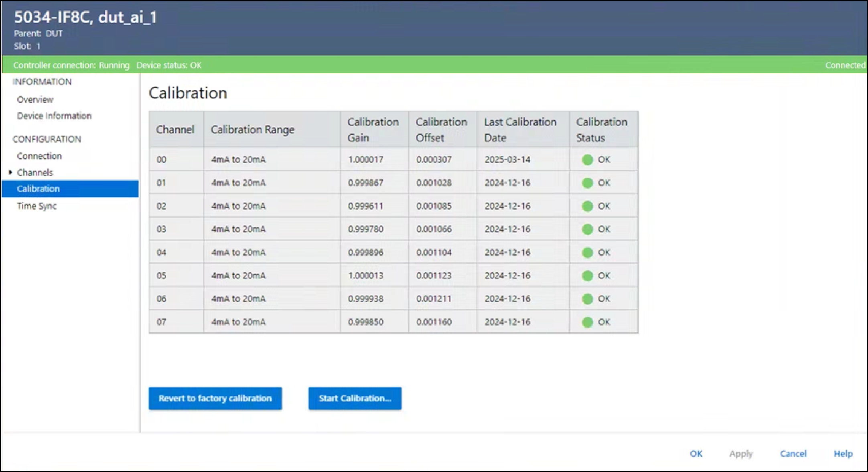This screenshot has height=472, width=868.
Task: Click the green status icon for channel 06
Action: click(587, 299)
